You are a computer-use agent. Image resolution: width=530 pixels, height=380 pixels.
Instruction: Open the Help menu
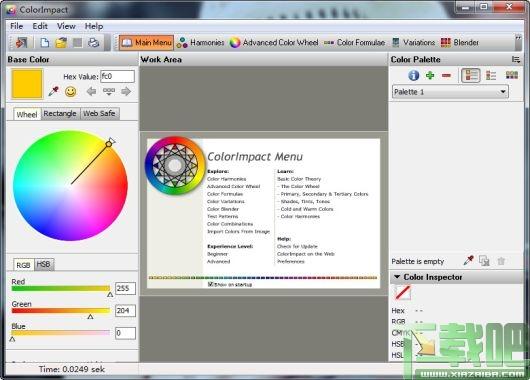coord(94,26)
